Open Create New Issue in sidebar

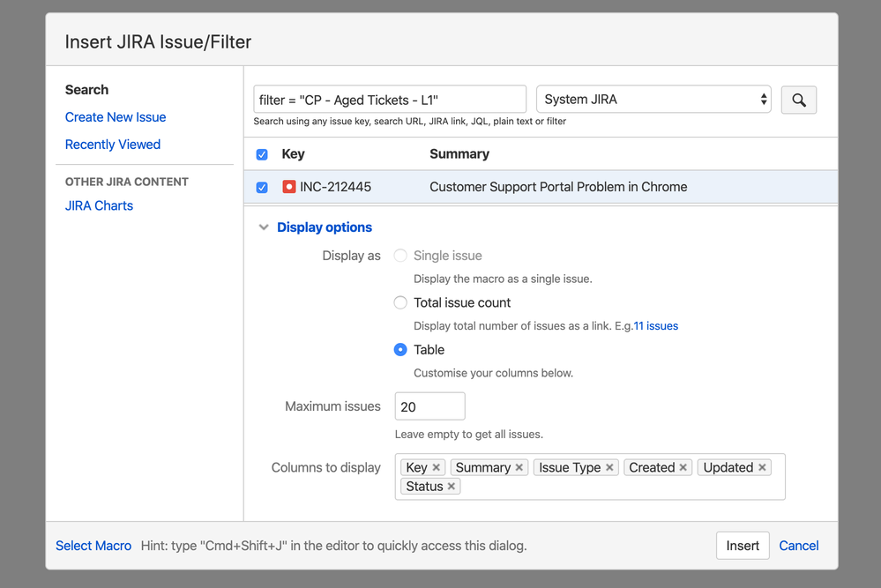(116, 117)
